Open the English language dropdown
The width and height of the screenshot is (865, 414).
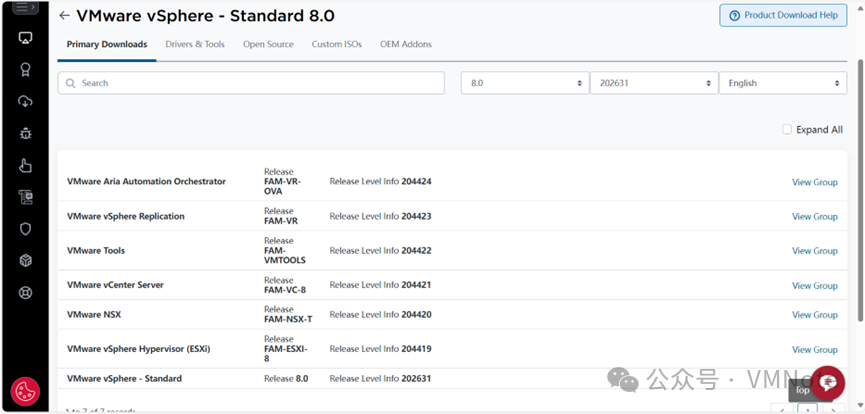click(x=783, y=83)
